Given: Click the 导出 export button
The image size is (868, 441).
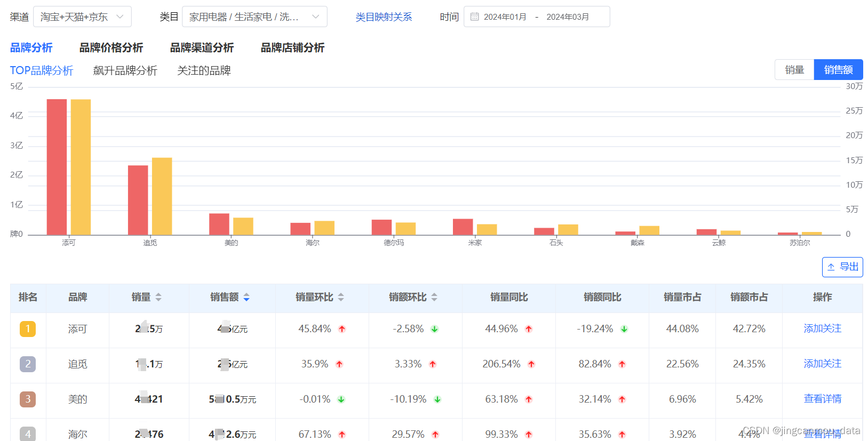Looking at the screenshot, I should point(842,267).
